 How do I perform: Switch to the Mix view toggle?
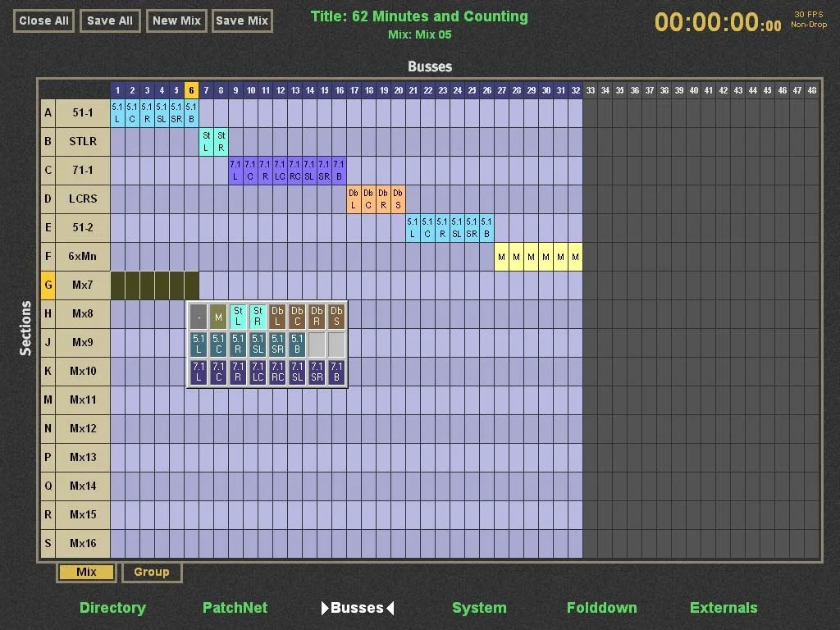coord(86,572)
